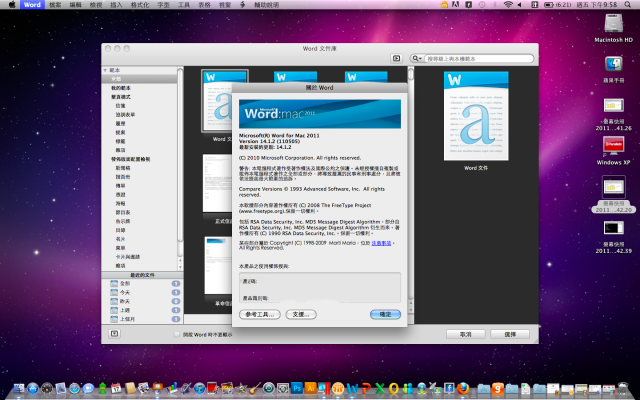Open Photoshop from the Dock
Image resolution: width=640 pixels, height=400 pixels.
tap(297, 388)
